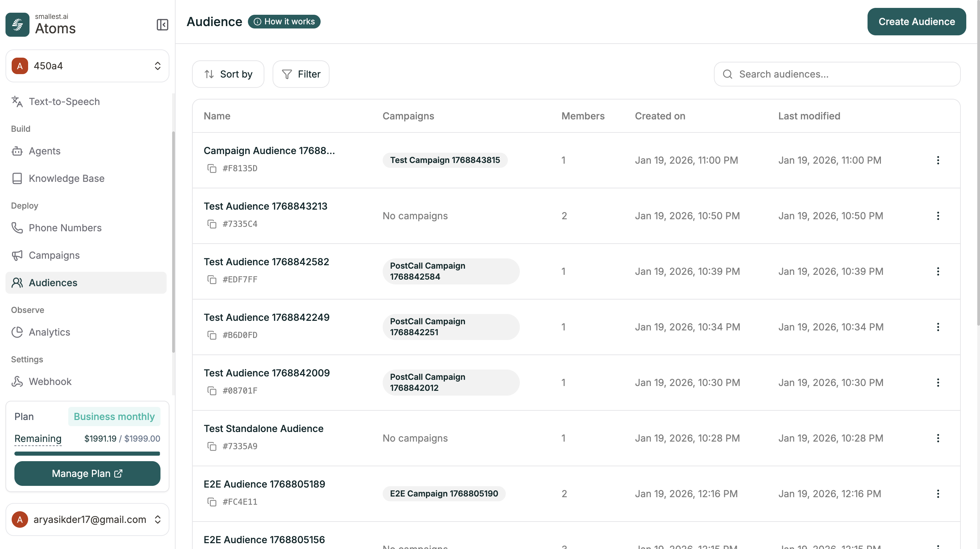Click the Campaigns megaphone icon
The height and width of the screenshot is (549, 980).
tap(17, 255)
